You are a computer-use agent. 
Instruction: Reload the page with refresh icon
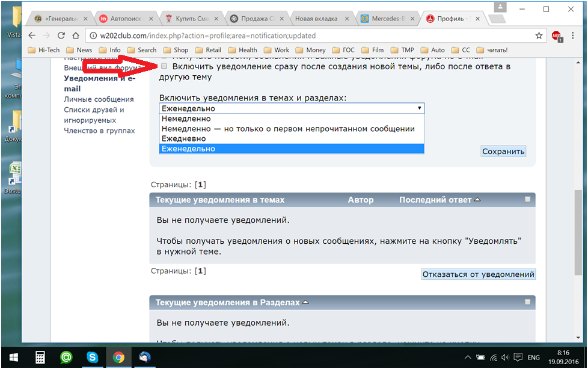coord(61,36)
